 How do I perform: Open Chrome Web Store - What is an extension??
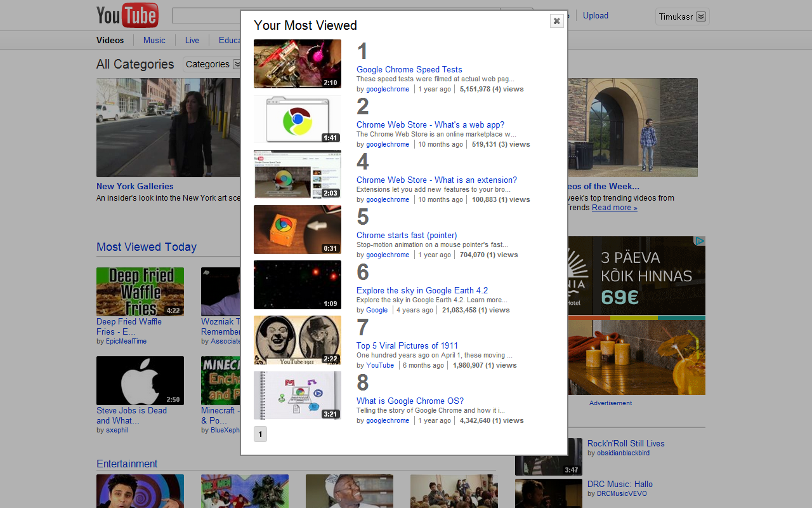[x=436, y=180]
